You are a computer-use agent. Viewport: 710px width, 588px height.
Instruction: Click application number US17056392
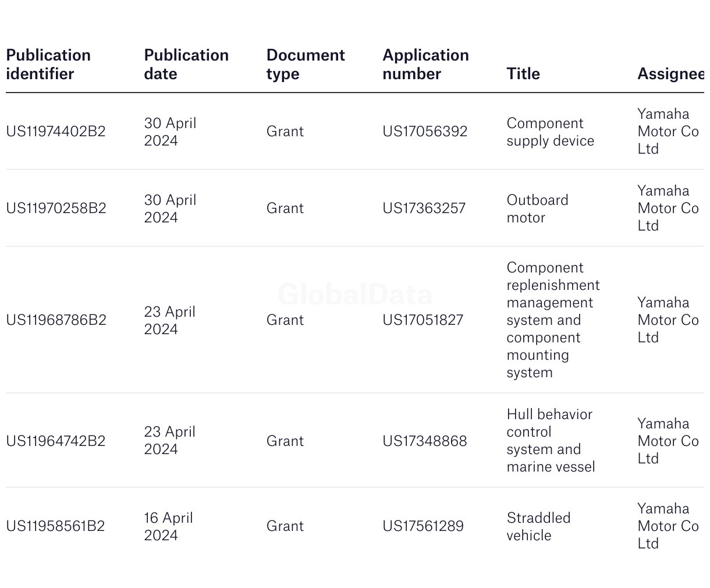tap(425, 132)
